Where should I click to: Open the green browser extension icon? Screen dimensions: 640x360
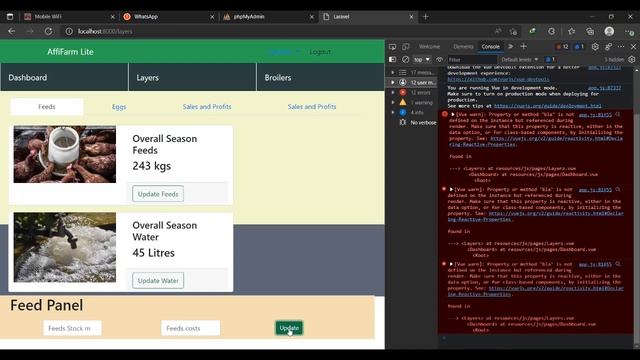point(532,31)
